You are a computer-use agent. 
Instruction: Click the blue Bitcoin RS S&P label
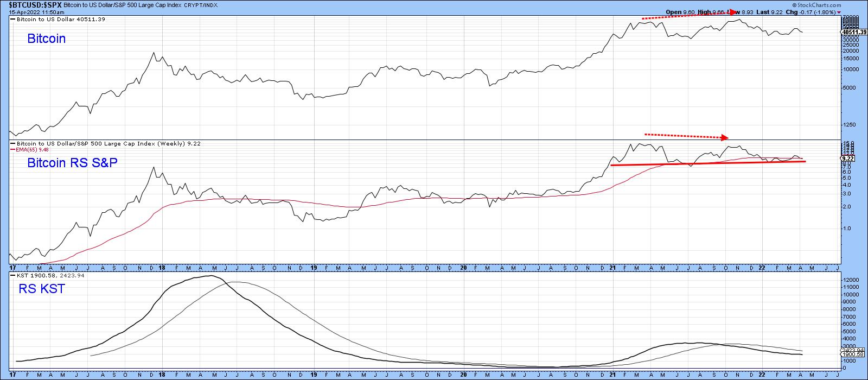click(x=72, y=162)
